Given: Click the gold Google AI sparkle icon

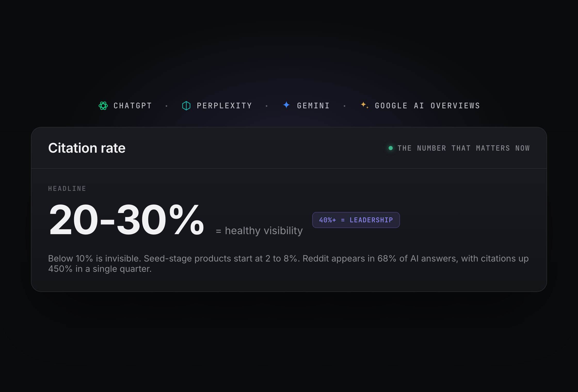Looking at the screenshot, I should [x=364, y=105].
